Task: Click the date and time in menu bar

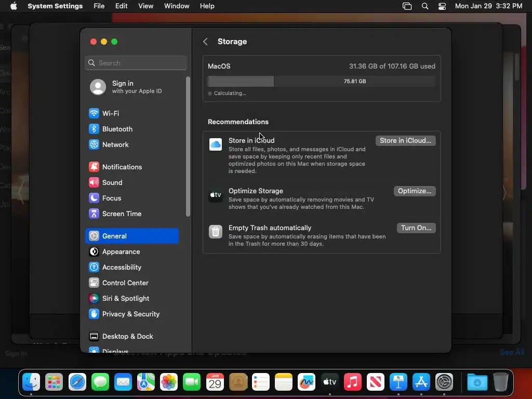Action: (x=488, y=6)
